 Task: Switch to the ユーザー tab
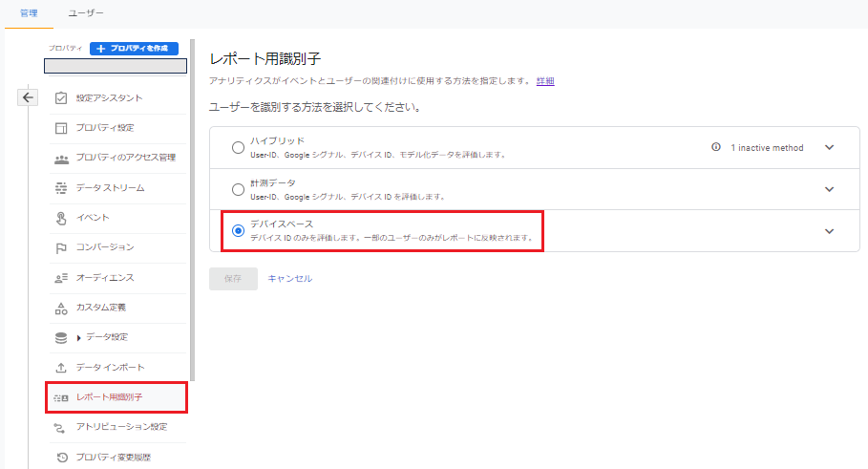click(86, 13)
